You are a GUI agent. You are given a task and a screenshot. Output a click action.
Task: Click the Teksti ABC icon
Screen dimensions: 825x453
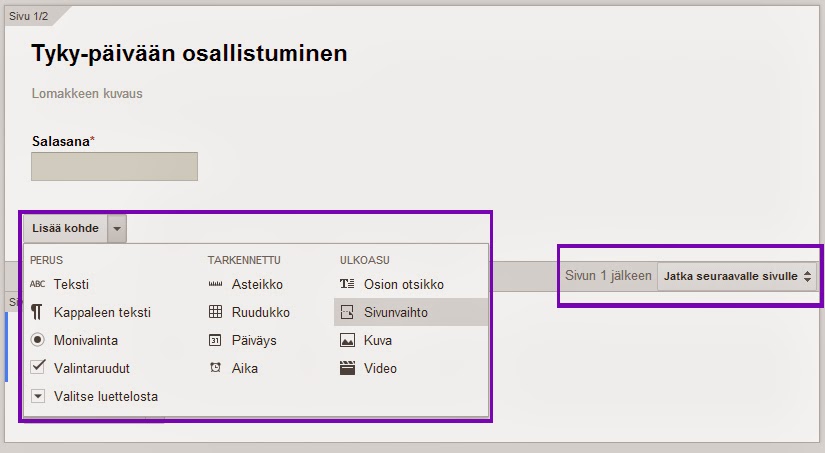click(38, 284)
